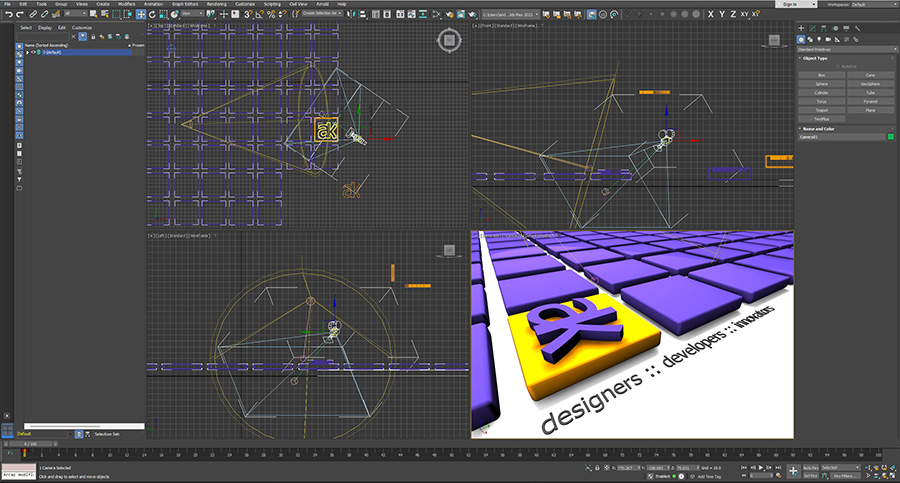
Task: Click the Box primitive button
Action: [x=821, y=75]
